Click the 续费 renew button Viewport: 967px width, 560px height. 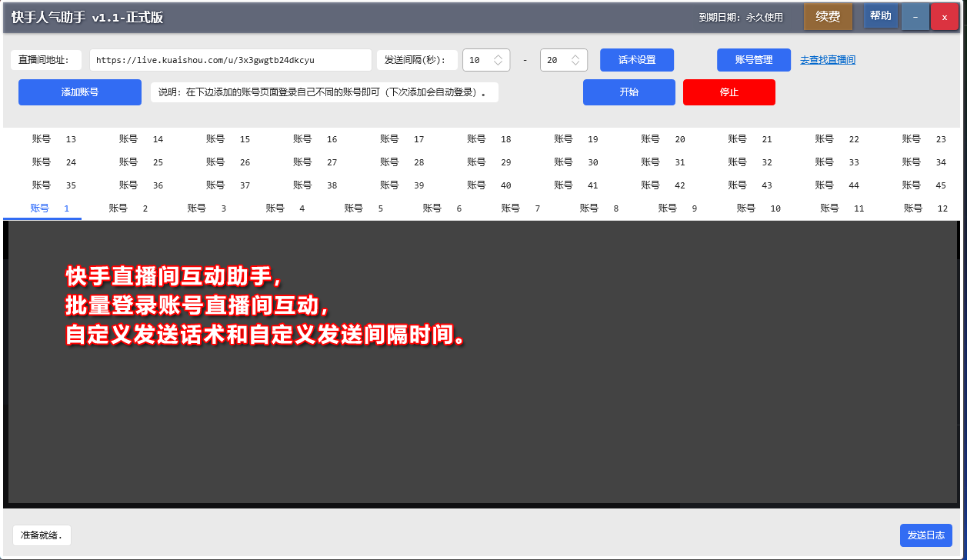pyautogui.click(x=828, y=17)
